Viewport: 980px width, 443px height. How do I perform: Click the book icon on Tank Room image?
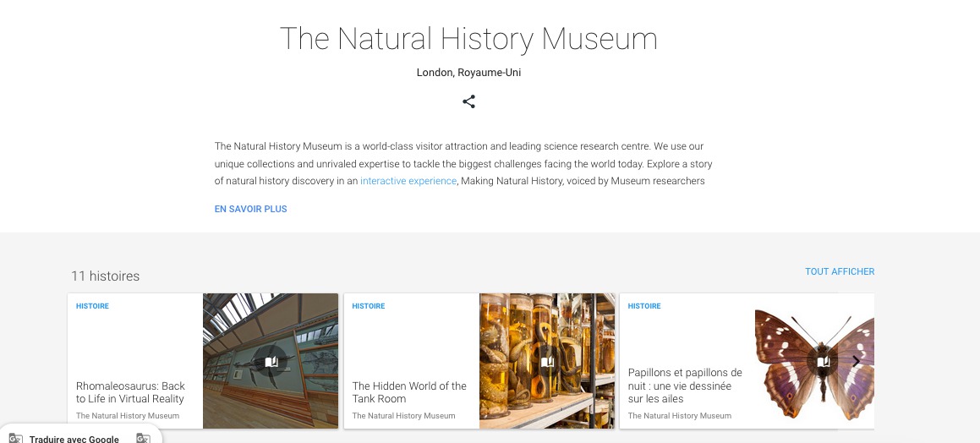pos(547,362)
